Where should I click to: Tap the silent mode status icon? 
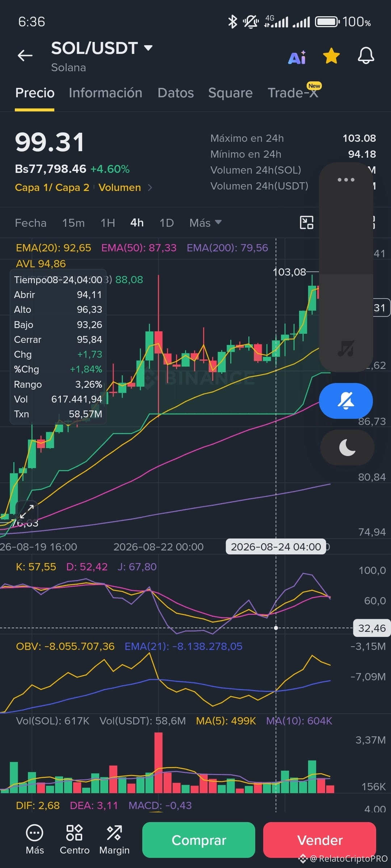pos(251,22)
